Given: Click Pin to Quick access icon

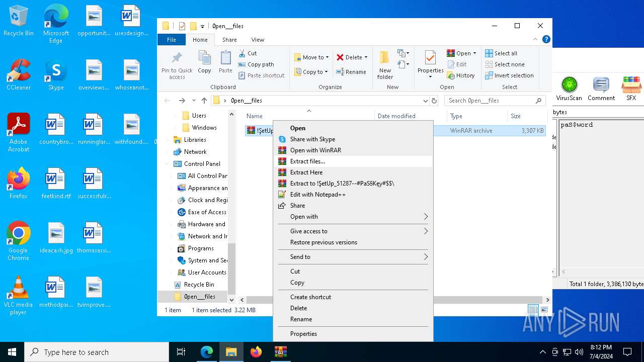Looking at the screenshot, I should [177, 64].
